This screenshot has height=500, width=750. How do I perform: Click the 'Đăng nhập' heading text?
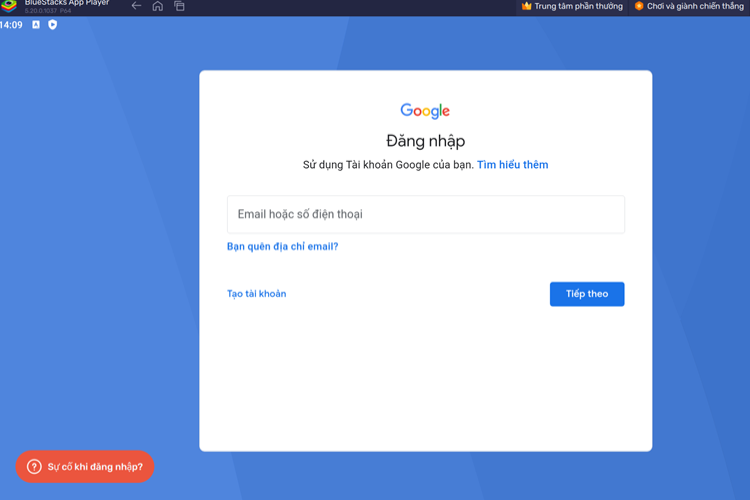425,141
